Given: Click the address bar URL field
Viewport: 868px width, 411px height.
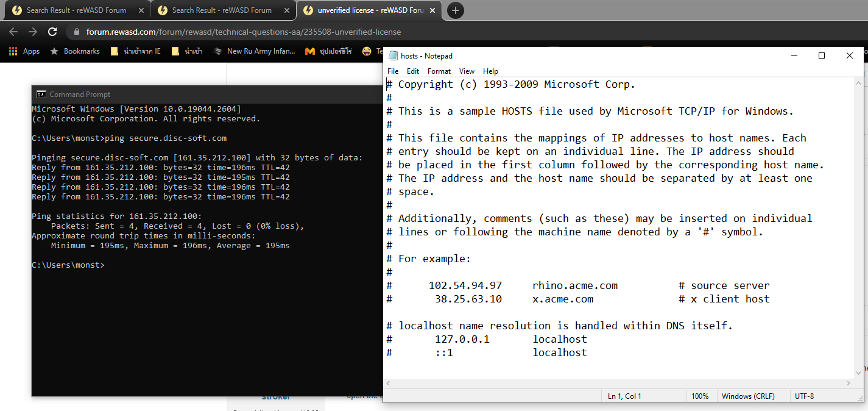Looking at the screenshot, I should point(244,32).
